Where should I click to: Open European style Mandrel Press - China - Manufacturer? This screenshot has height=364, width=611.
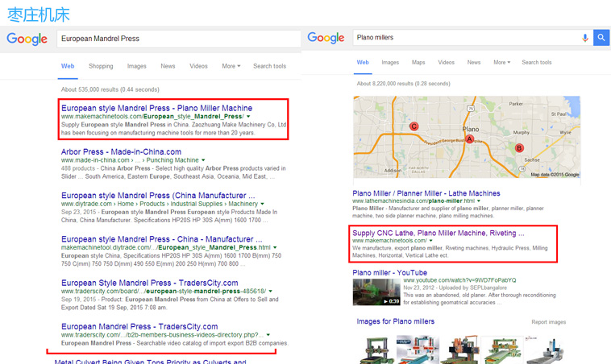pos(162,239)
